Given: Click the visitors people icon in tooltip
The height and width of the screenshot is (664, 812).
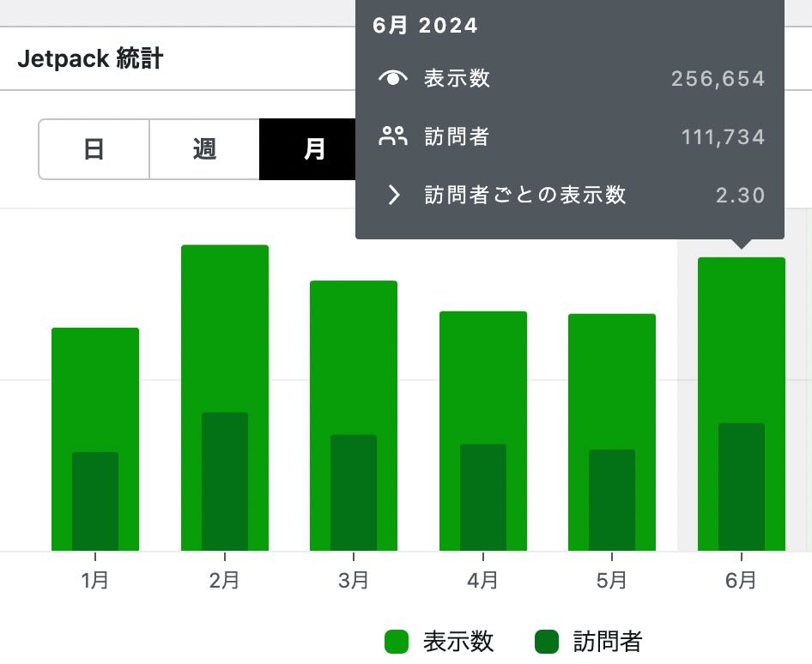Looking at the screenshot, I should (393, 136).
